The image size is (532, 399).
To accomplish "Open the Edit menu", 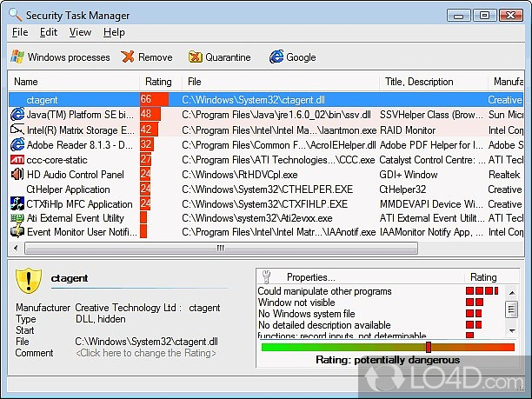I will (49, 32).
